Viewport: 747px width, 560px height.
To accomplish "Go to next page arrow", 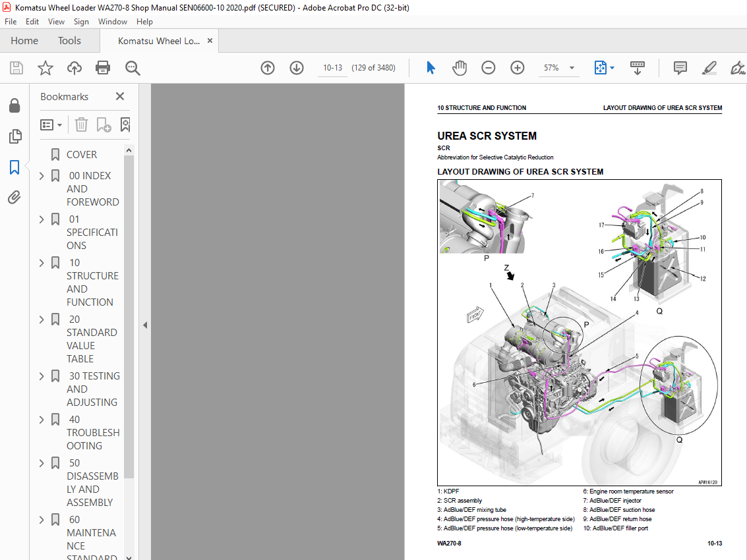I will coord(296,68).
